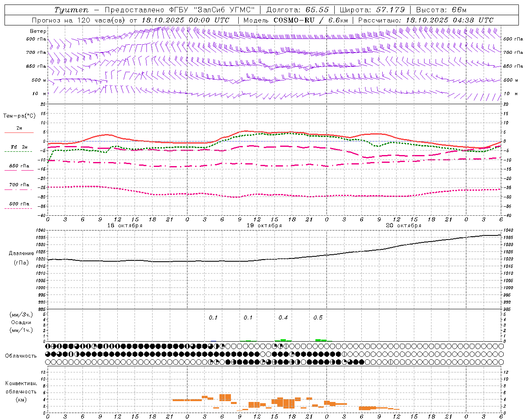Click the dotted line sample under '500 гПа' legend
This screenshot has width=525, height=420.
[x=18, y=208]
